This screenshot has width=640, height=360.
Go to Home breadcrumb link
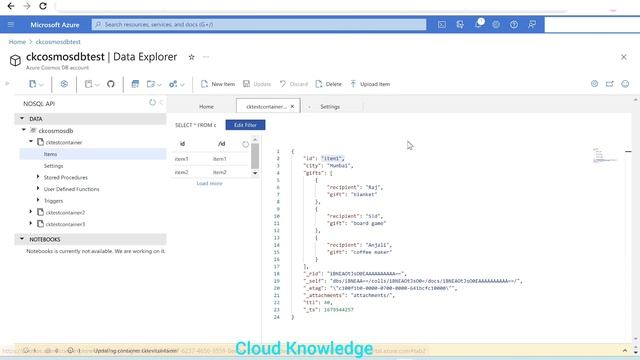click(x=17, y=42)
